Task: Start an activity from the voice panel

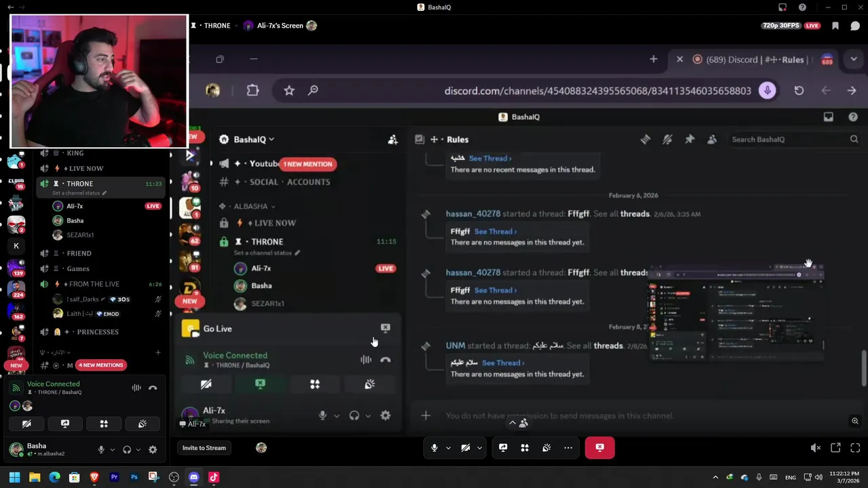Action: (104, 424)
